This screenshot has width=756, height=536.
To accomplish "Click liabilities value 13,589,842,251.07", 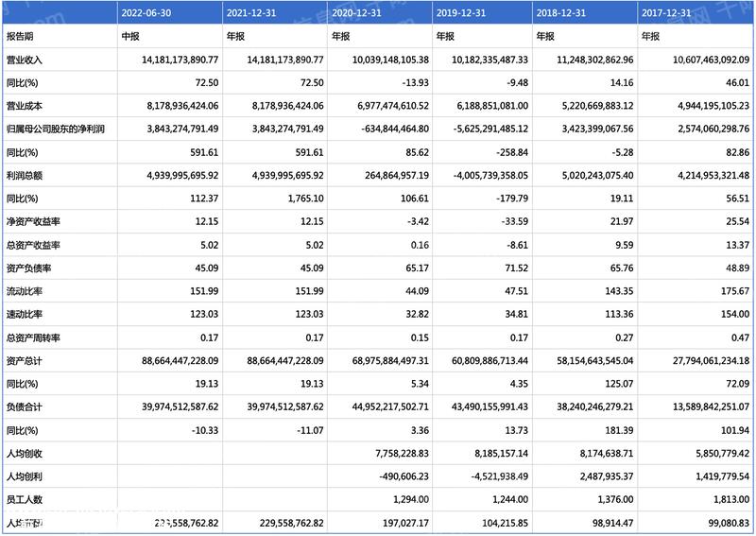I will tap(712, 406).
